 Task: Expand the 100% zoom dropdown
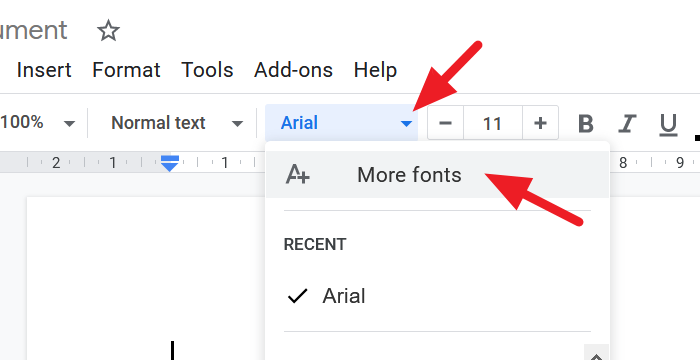(x=38, y=123)
